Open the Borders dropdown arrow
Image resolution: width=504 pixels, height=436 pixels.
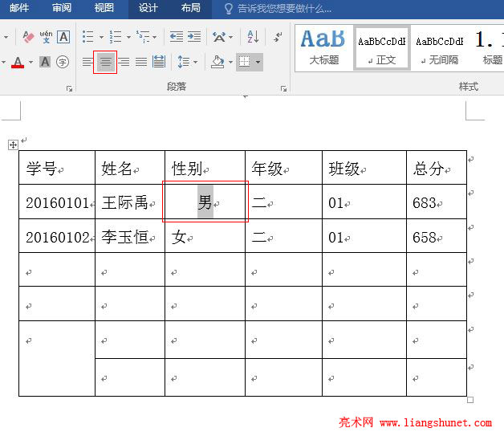pos(258,62)
